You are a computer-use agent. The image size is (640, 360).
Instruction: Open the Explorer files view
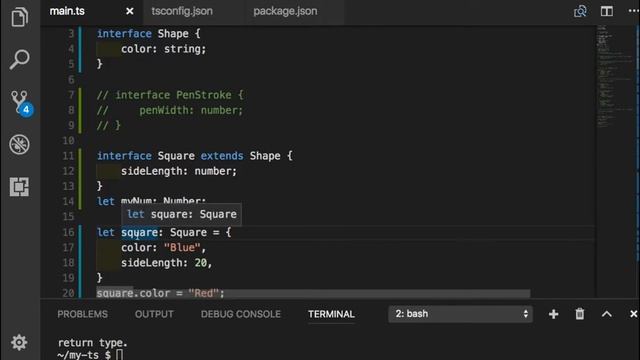(x=19, y=18)
